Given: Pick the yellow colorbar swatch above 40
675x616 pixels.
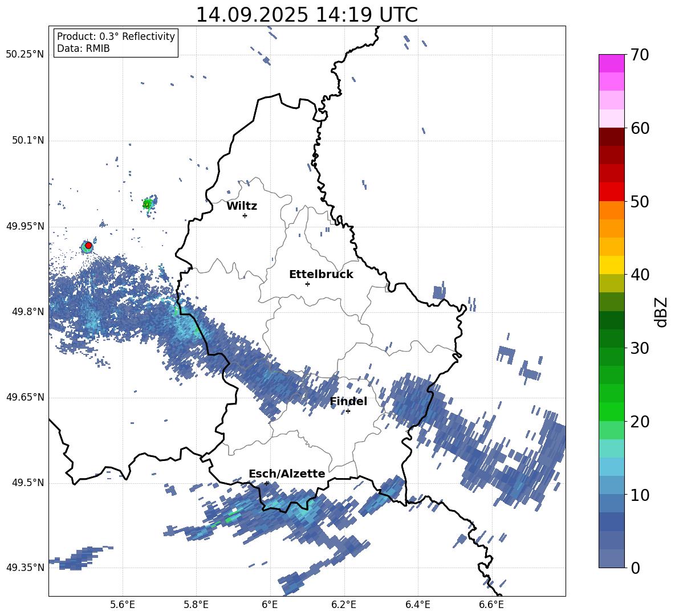Looking at the screenshot, I should tap(611, 265).
